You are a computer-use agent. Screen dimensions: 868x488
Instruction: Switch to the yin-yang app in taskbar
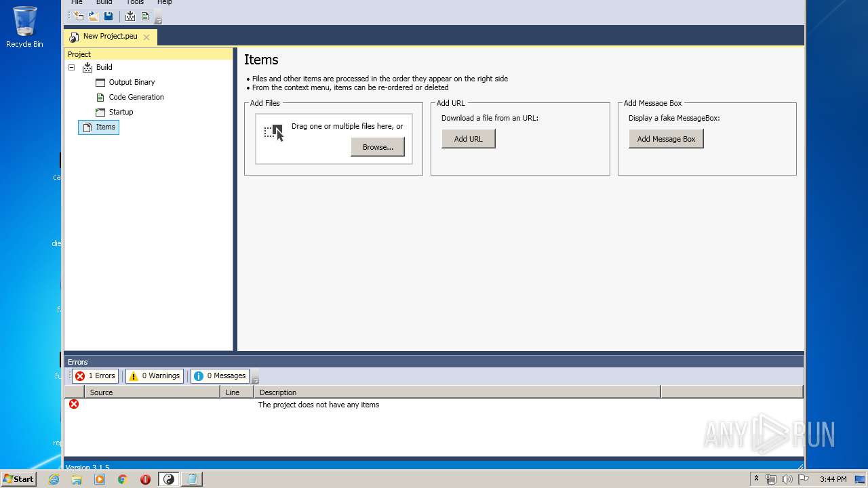(169, 479)
